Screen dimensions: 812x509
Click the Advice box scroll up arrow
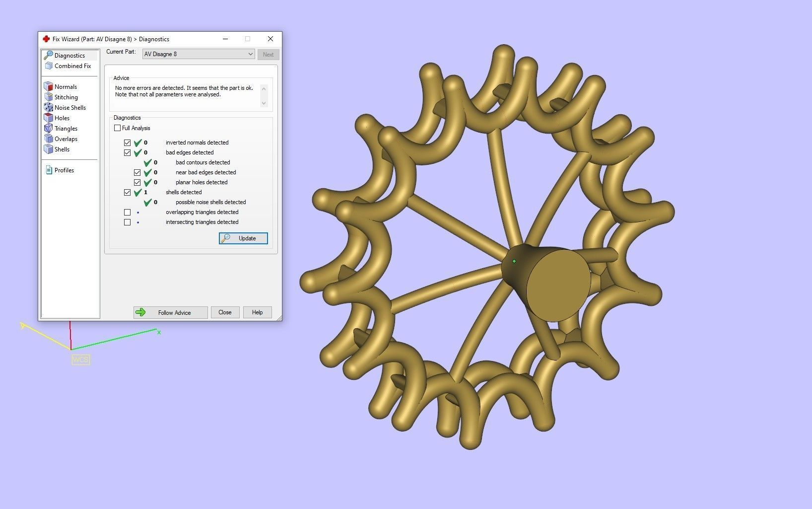pos(264,89)
